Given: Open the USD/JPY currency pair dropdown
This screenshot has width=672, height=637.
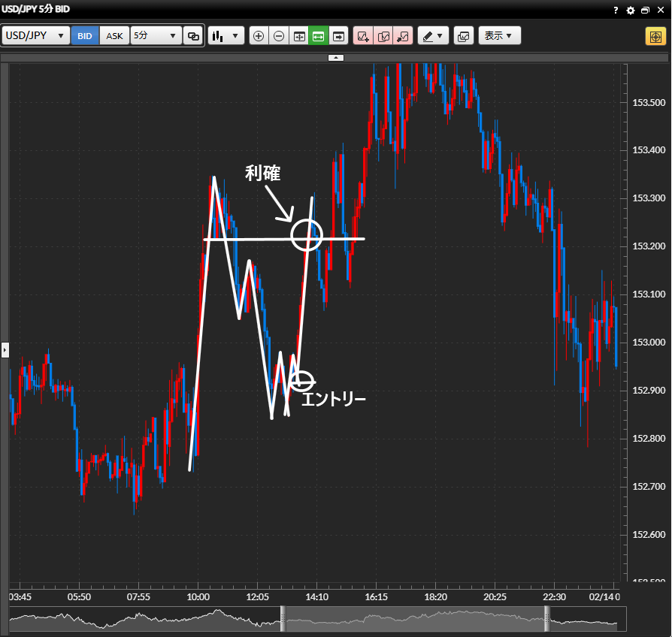Looking at the screenshot, I should tap(36, 36).
